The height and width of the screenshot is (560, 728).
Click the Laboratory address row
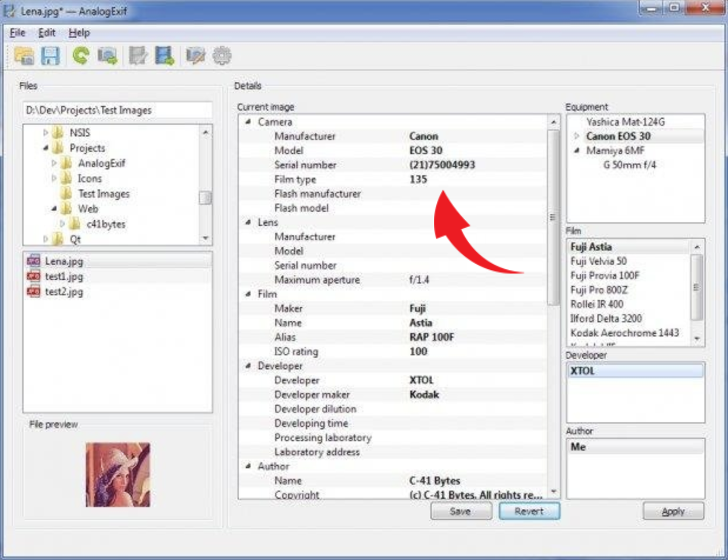point(392,452)
